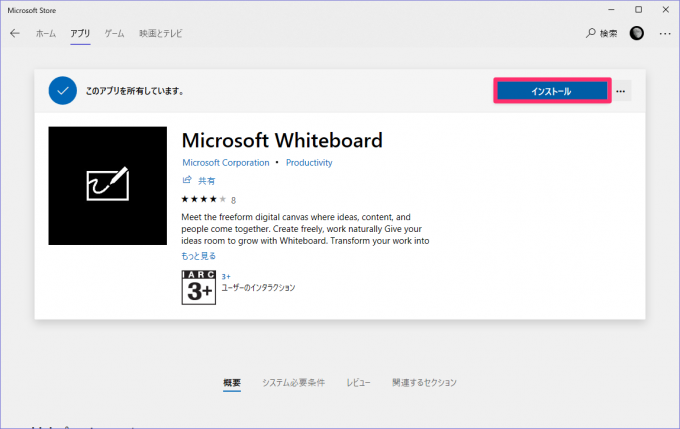Click the blue ownership checkmark icon
680x429 pixels.
coord(63,91)
